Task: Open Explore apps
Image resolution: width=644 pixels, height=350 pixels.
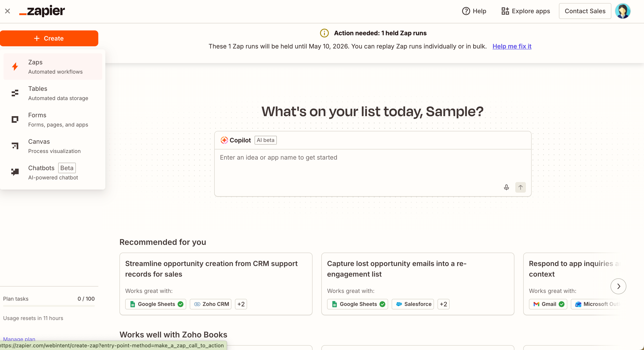Action: pyautogui.click(x=525, y=11)
